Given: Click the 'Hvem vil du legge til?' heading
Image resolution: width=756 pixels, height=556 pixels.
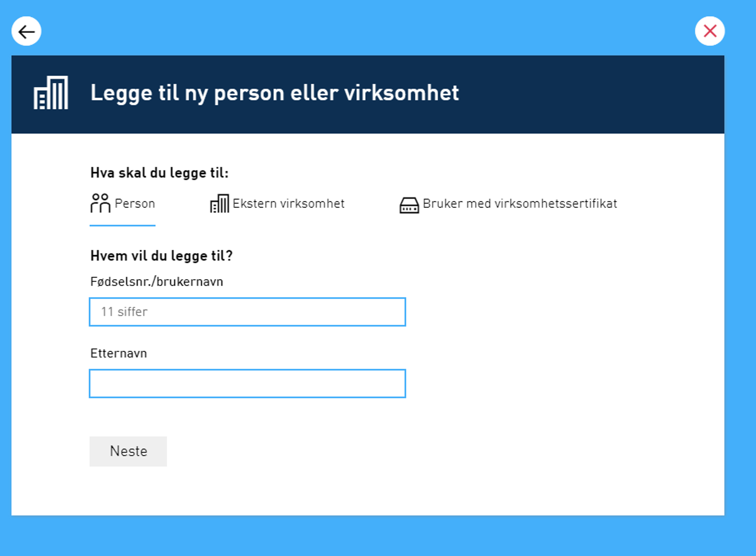Looking at the screenshot, I should click(x=161, y=256).
